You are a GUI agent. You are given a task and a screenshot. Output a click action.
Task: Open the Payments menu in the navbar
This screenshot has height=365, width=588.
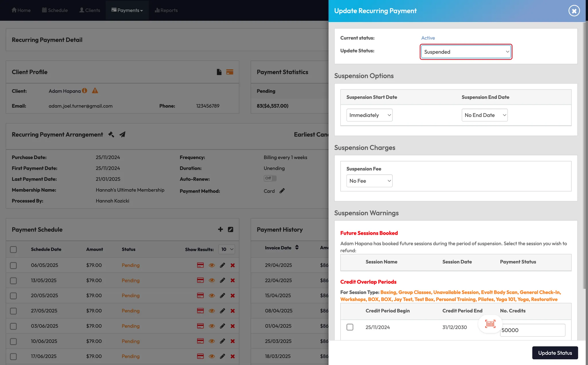(127, 10)
